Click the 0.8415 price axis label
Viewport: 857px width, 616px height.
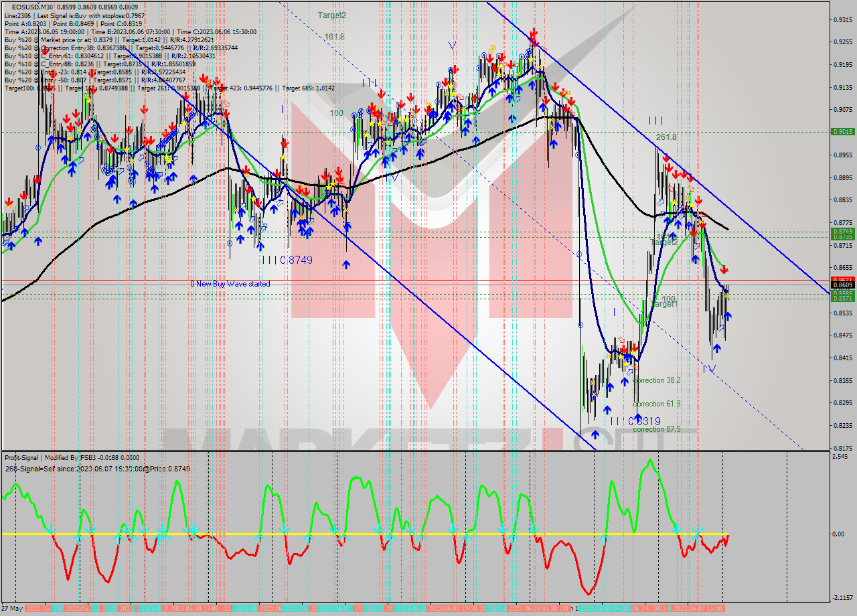(842, 358)
